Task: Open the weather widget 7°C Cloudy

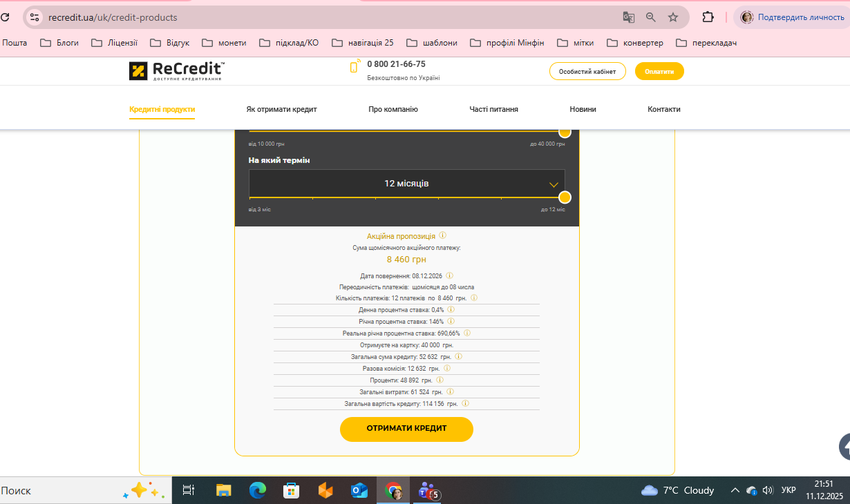Action: pyautogui.click(x=678, y=490)
